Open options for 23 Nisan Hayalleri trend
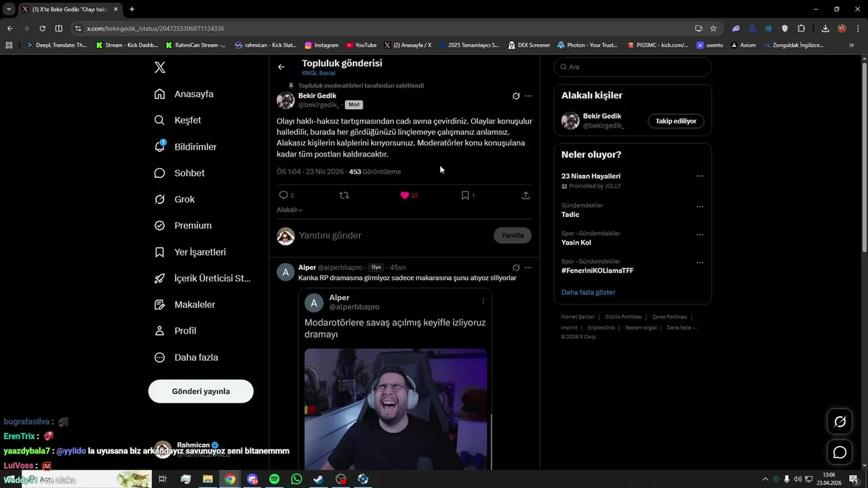 [700, 176]
